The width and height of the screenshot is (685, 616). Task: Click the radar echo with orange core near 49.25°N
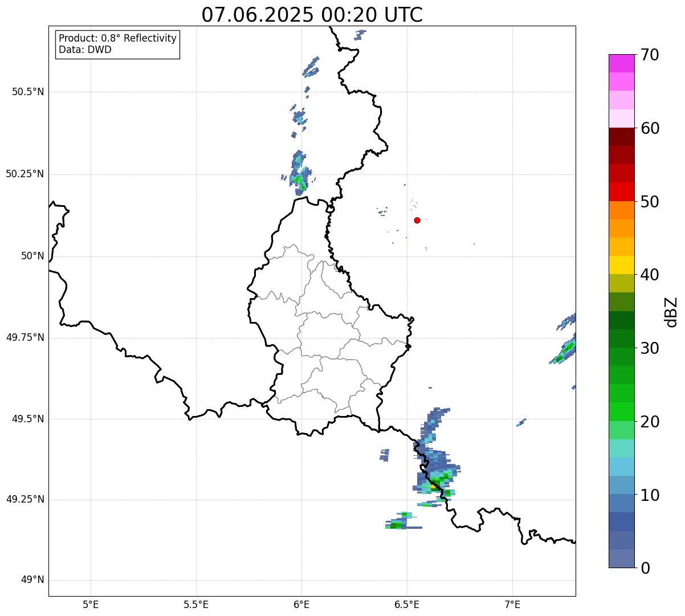coord(434,486)
